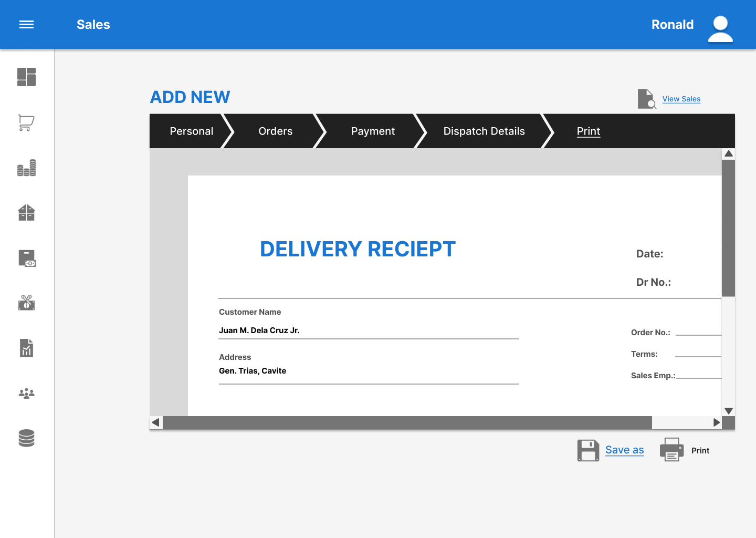The width and height of the screenshot is (756, 538).
Task: Click the scroll down arrow of the receipt preview
Action: [729, 411]
